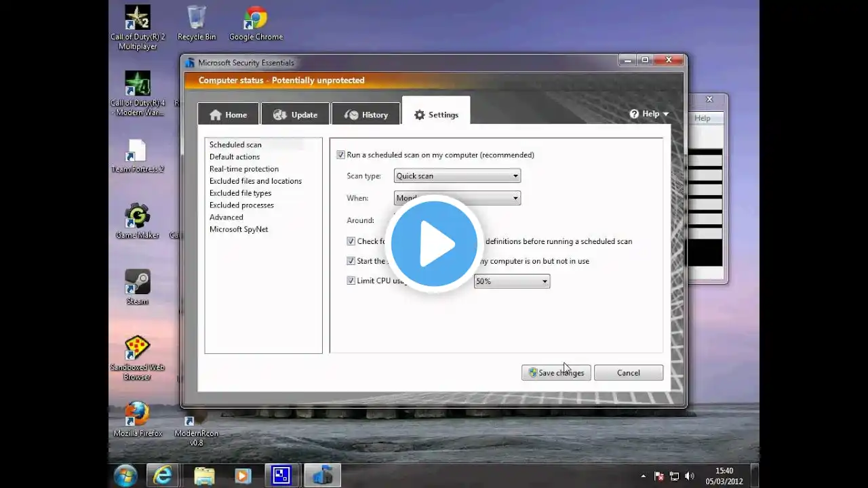The height and width of the screenshot is (488, 868).
Task: Select the Recycle Bin desktop icon
Action: (197, 23)
